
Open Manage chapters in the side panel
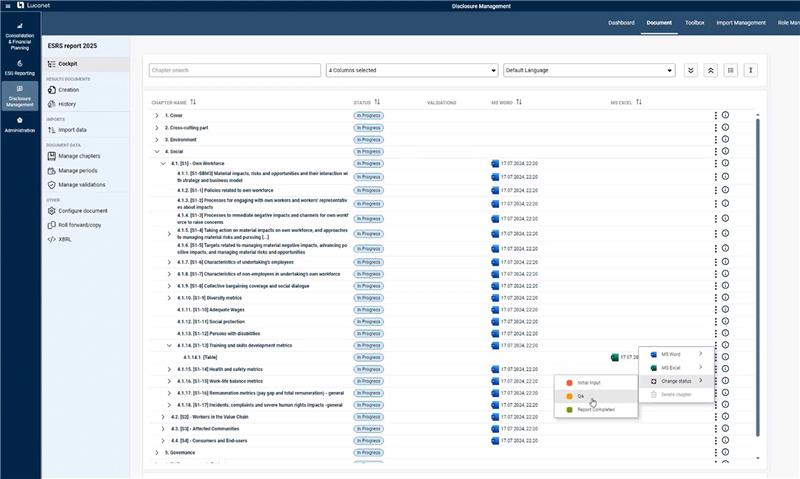[x=79, y=156]
